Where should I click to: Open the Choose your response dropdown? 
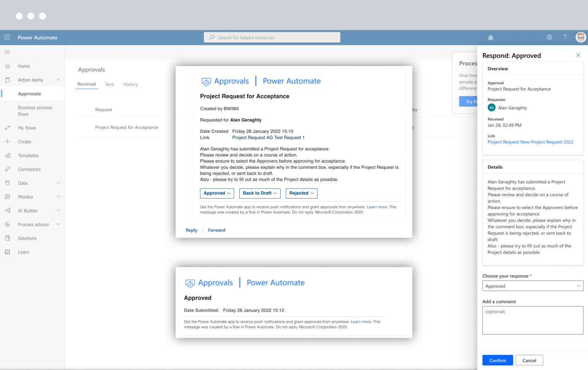pos(532,285)
